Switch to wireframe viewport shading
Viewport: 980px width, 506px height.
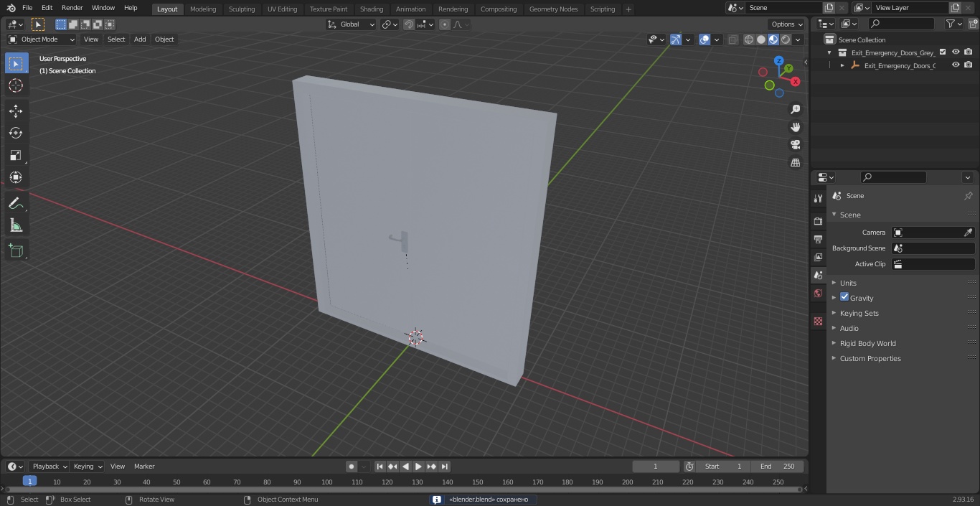pyautogui.click(x=749, y=39)
